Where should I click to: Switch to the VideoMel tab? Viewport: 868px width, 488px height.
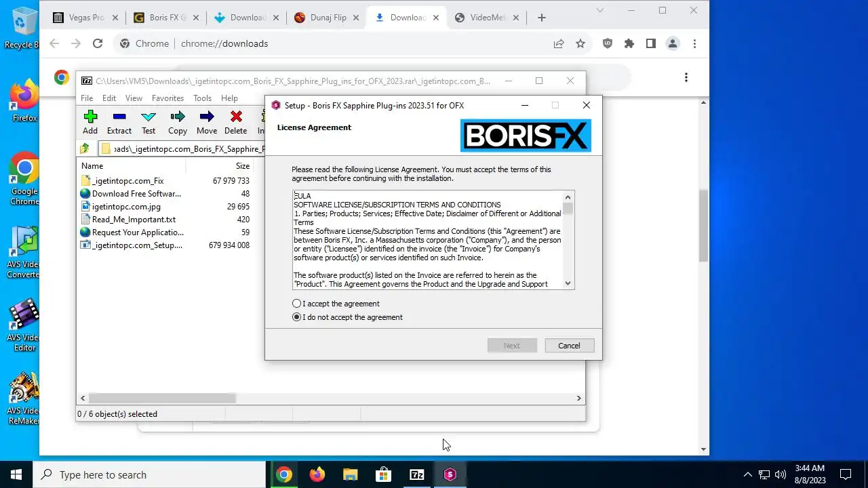point(486,18)
